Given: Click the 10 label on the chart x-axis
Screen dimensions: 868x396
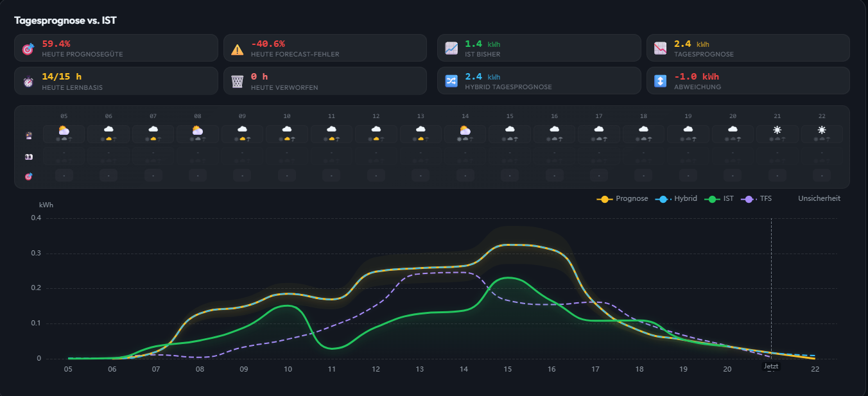Looking at the screenshot, I should coord(288,370).
